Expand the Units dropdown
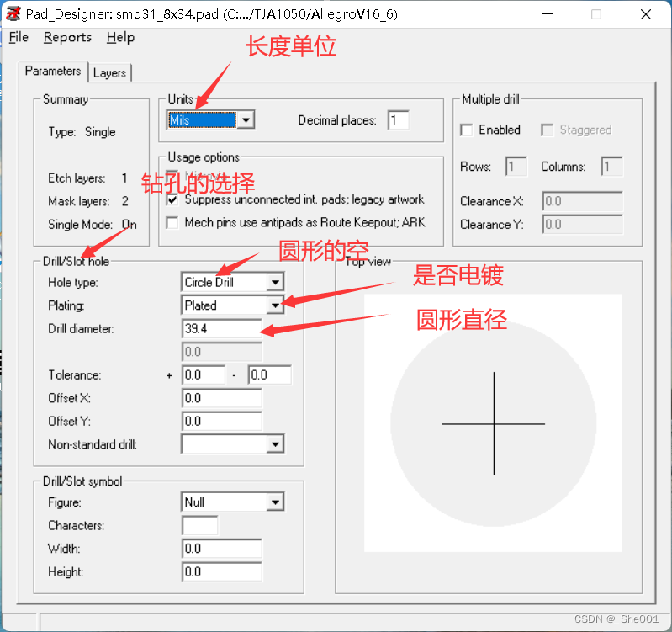The width and height of the screenshot is (672, 632). click(245, 120)
